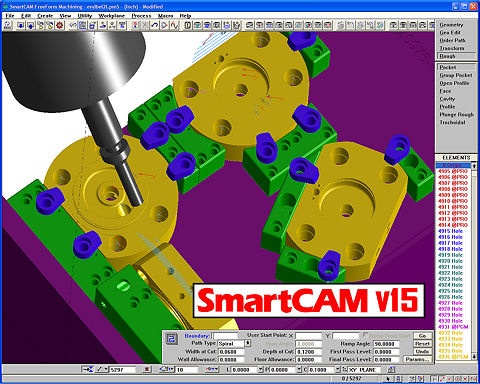Click the blue '2' icon beside Boundary
Screen dimensions: 480x384
(172, 339)
